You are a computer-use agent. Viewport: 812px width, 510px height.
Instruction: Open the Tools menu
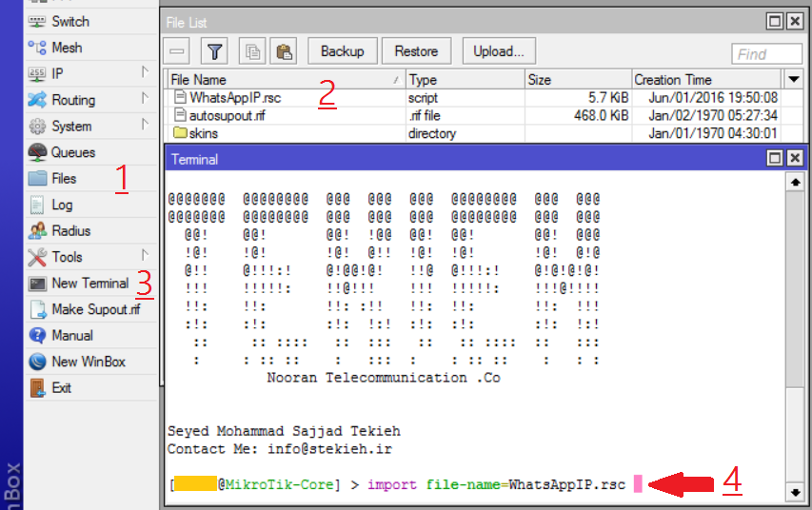(x=90, y=257)
